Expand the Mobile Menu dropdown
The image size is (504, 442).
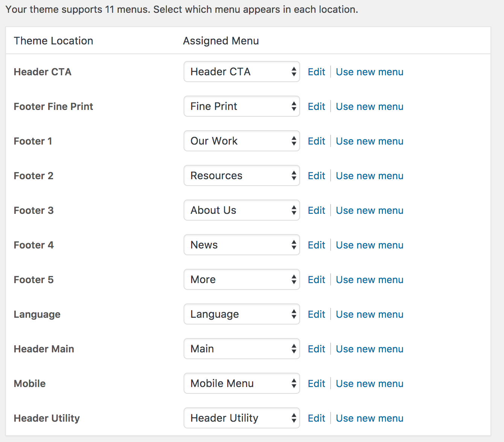click(242, 383)
